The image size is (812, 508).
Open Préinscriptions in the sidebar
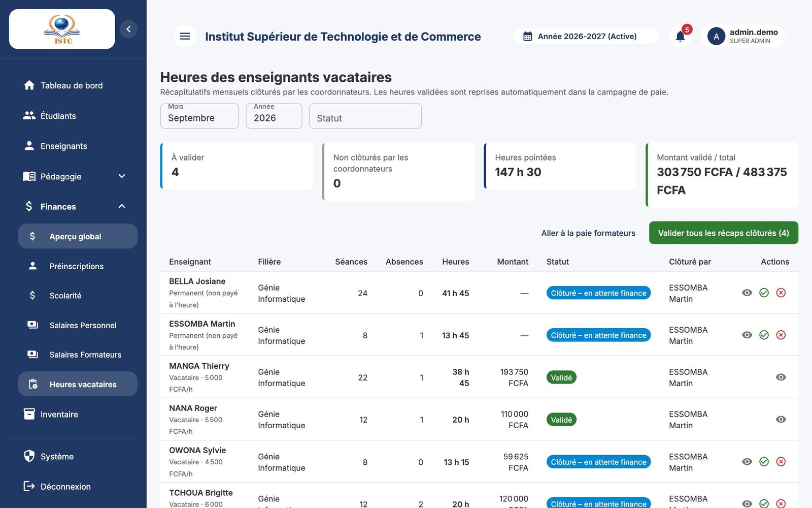(78, 266)
